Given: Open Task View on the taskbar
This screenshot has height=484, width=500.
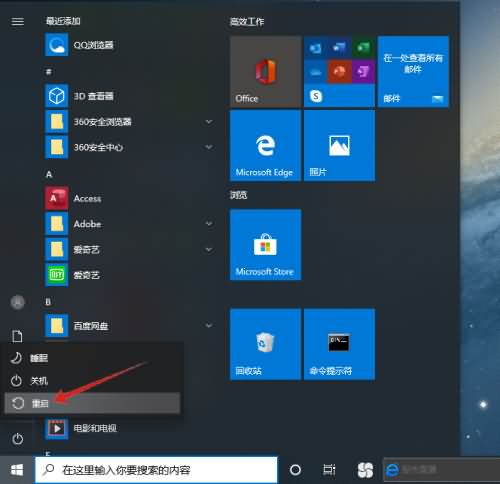Looking at the screenshot, I should point(329,470).
